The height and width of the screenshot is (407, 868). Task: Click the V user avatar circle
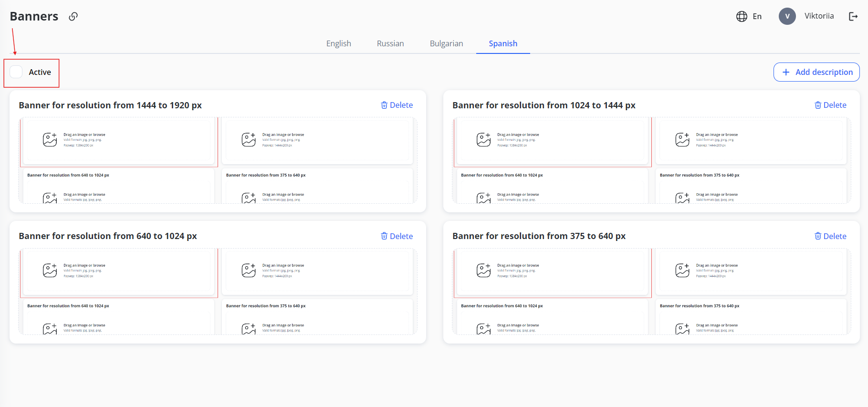[x=787, y=16]
